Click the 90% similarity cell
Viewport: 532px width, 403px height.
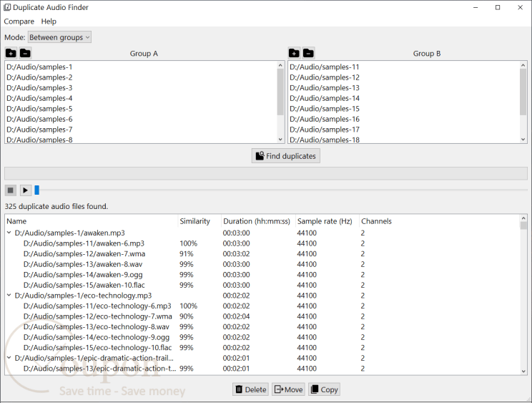pos(186,316)
